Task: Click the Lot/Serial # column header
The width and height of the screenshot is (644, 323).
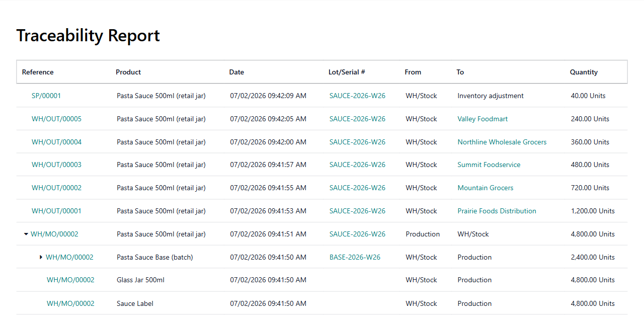Action: pos(347,72)
